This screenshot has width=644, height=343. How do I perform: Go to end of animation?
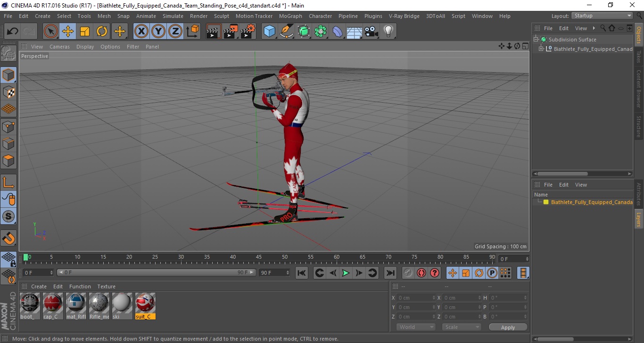390,273
